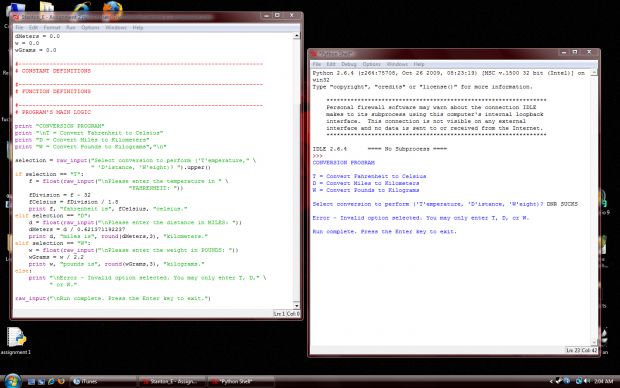Click the Windows Start orb
The height and width of the screenshot is (388, 620).
13,381
